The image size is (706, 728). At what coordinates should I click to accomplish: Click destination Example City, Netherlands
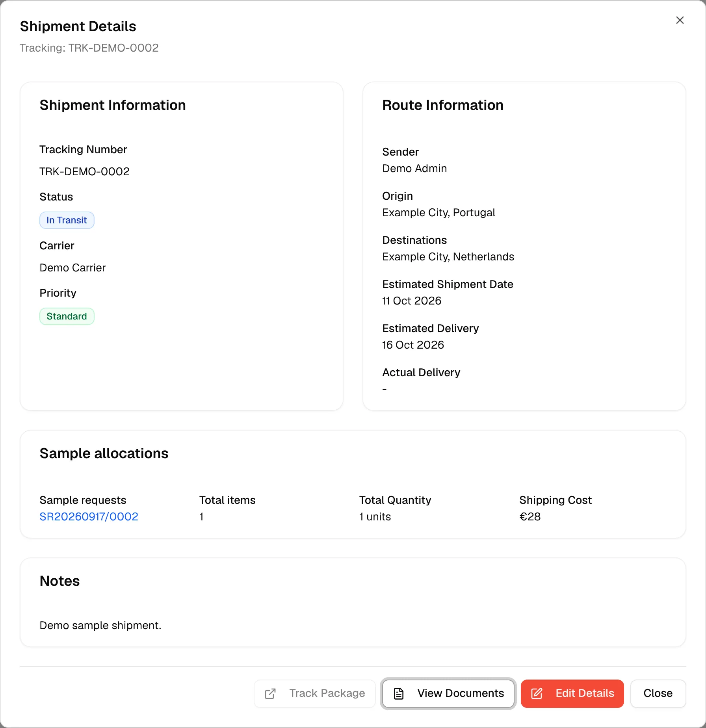448,256
